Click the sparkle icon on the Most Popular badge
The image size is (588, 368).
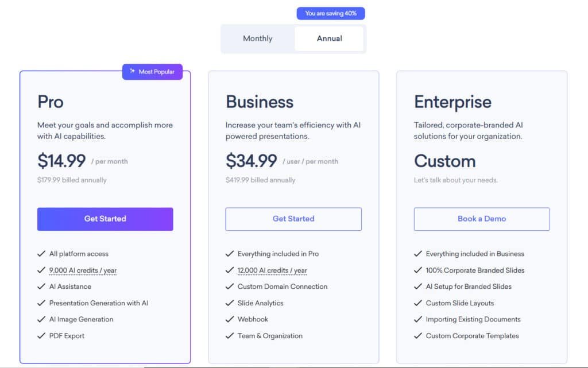tap(132, 71)
